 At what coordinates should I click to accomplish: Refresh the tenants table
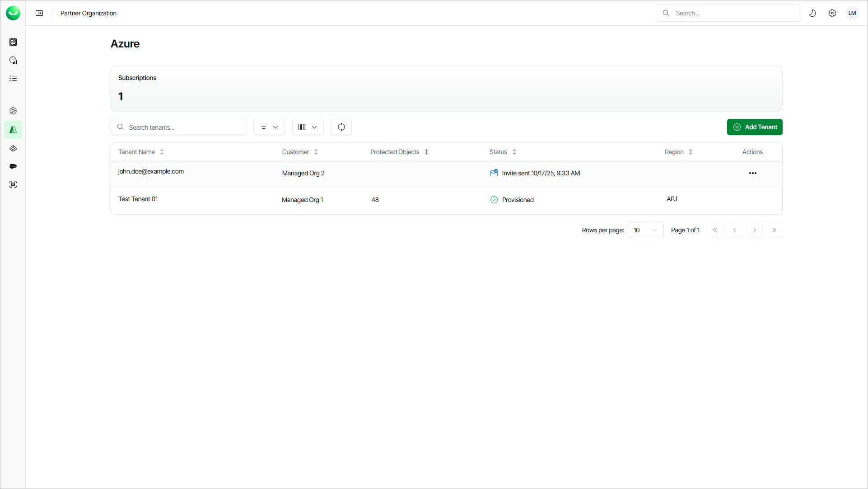pyautogui.click(x=341, y=127)
